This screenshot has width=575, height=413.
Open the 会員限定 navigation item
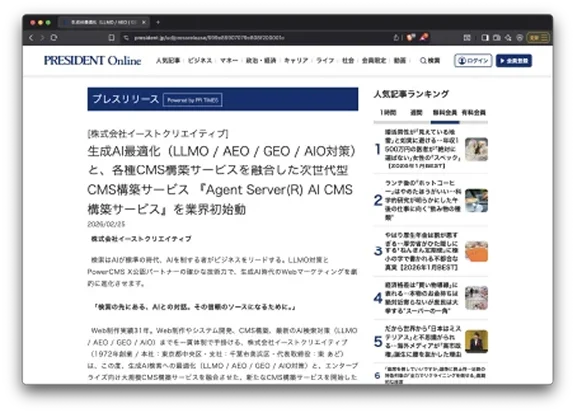pos(374,61)
